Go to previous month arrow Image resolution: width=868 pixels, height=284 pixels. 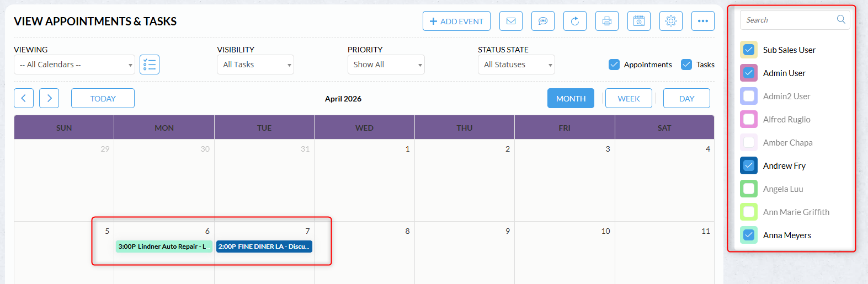(x=24, y=98)
